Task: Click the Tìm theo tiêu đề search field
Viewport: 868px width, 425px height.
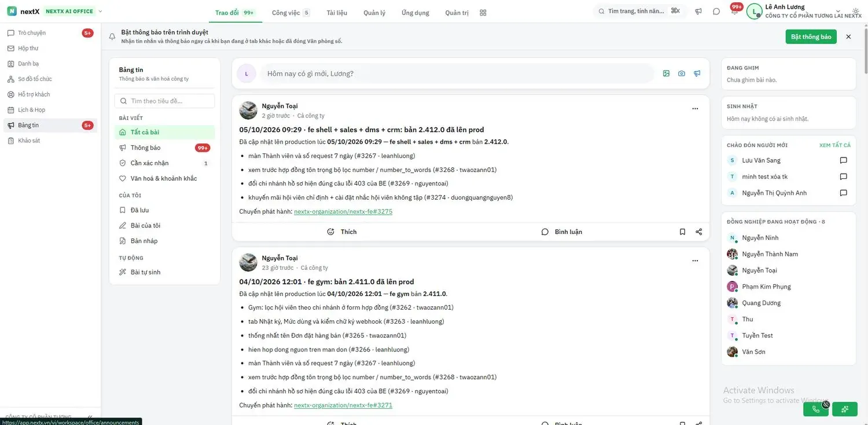Action: (164, 101)
